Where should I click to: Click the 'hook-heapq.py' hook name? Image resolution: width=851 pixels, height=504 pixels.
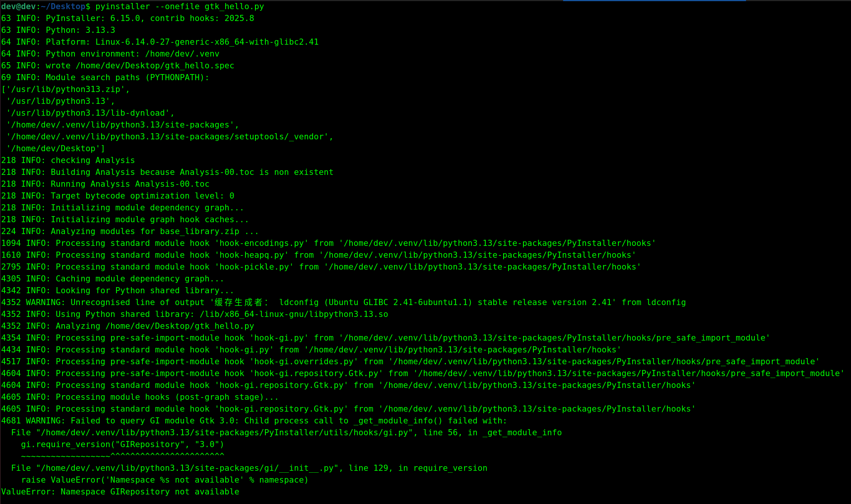tap(252, 255)
